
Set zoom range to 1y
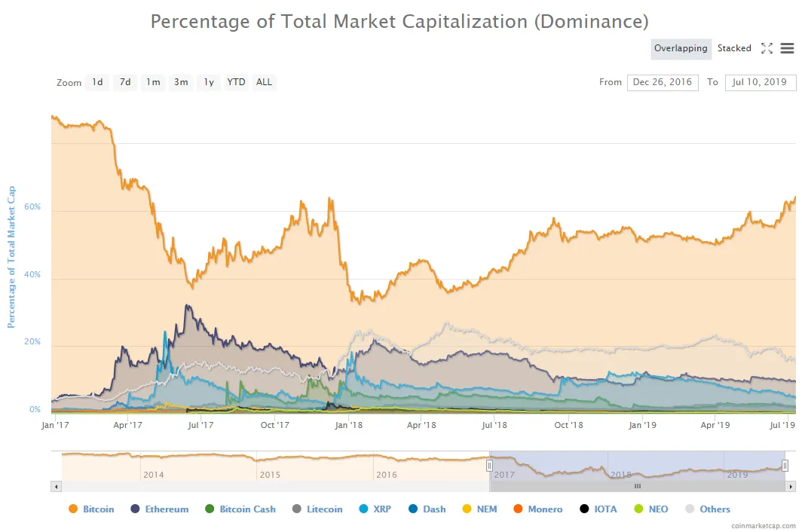209,82
